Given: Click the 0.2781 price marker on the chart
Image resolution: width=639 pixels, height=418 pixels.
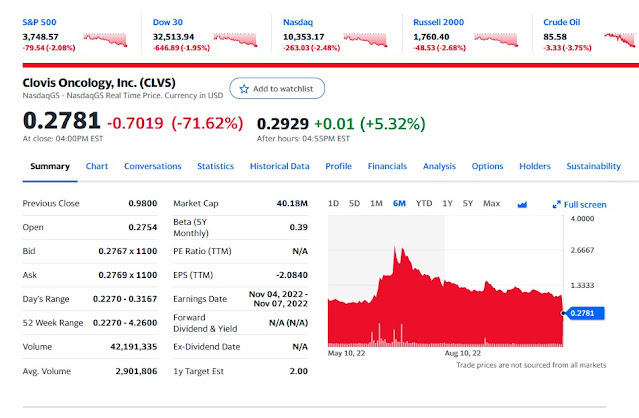Looking at the screenshot, I should click(584, 313).
